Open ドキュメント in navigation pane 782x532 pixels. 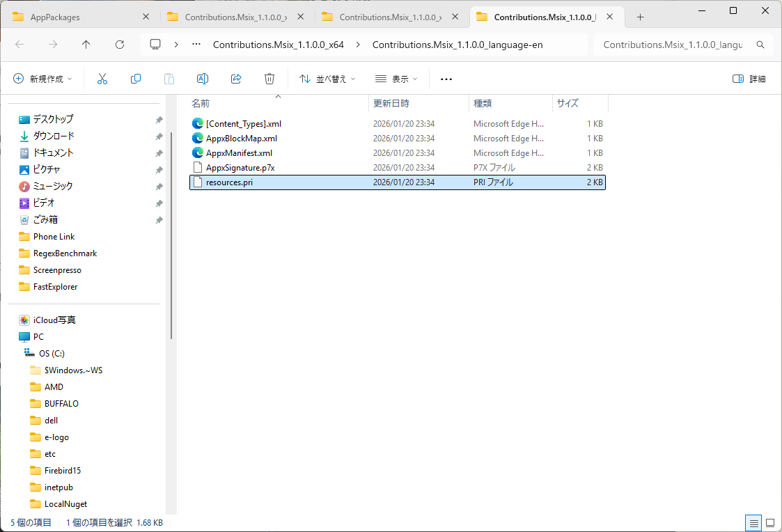[53, 152]
